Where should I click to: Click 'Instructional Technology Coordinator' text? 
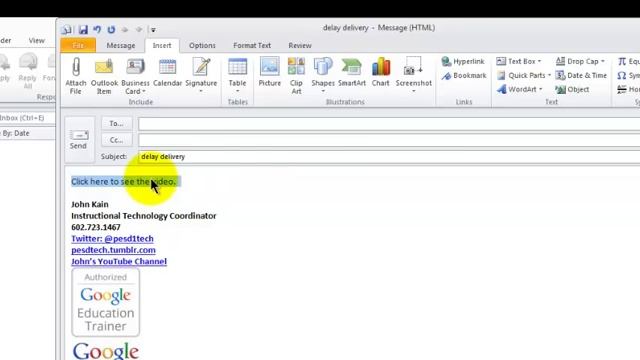[x=144, y=216]
